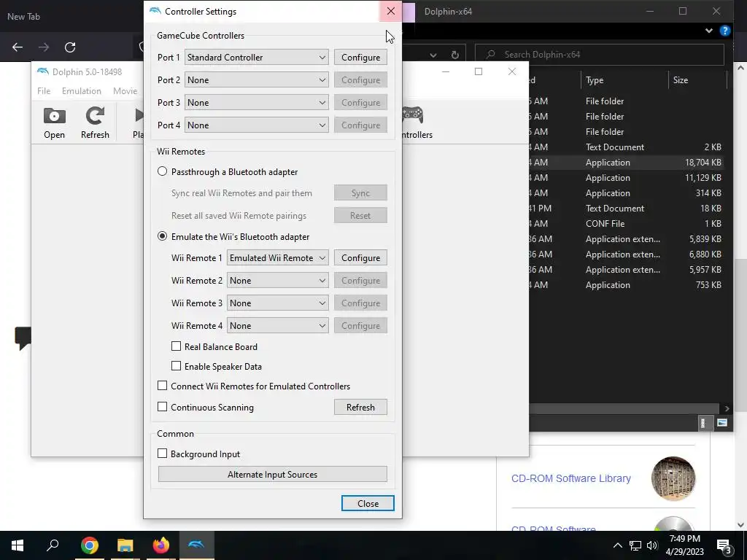Click the volume speaker tray icon
Screen dimensions: 747x560
[652, 545]
